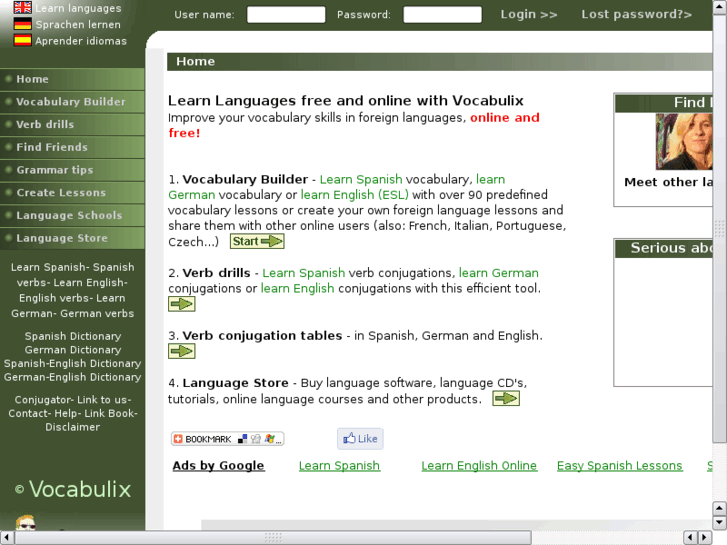
Task: Open Spanish-English Dictionary sidebar link
Action: (x=73, y=364)
